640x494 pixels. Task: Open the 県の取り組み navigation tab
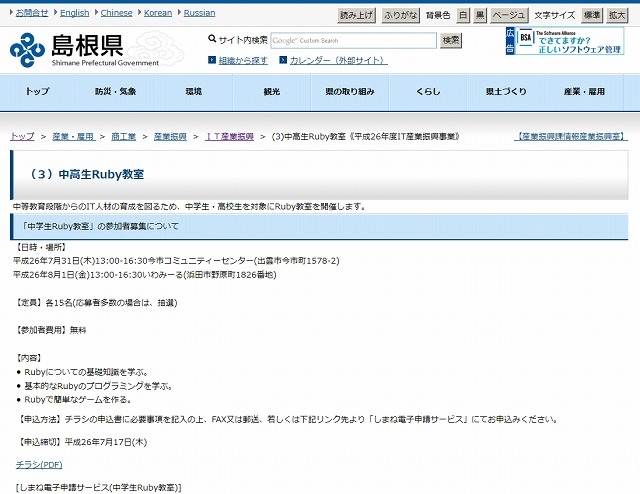point(350,92)
